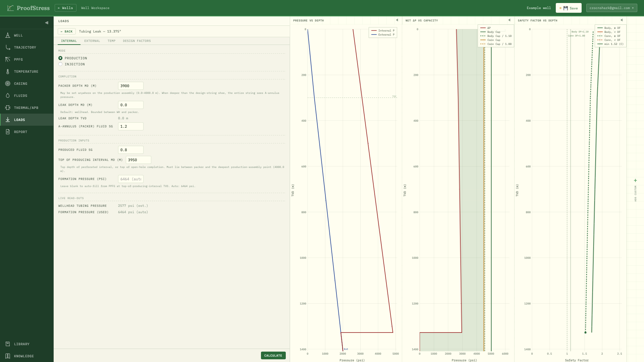Image resolution: width=644 pixels, height=362 pixels.
Task: Toggle min 1.52 (C) legend entry
Action: tap(610, 44)
